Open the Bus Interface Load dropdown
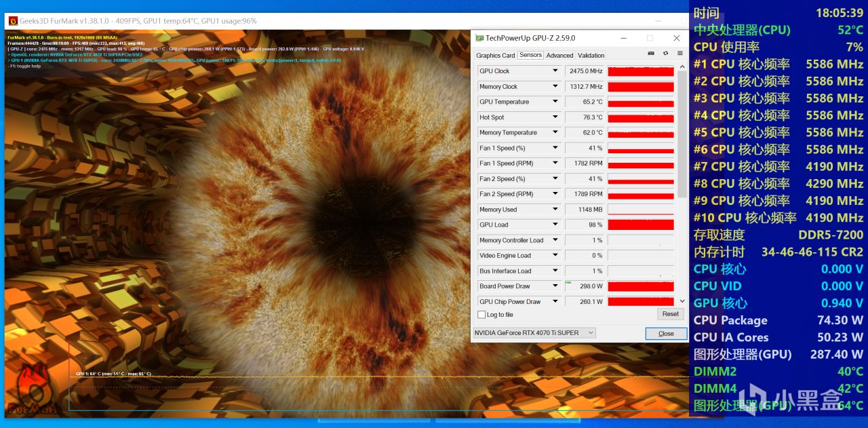This screenshot has height=428, width=868. click(555, 271)
